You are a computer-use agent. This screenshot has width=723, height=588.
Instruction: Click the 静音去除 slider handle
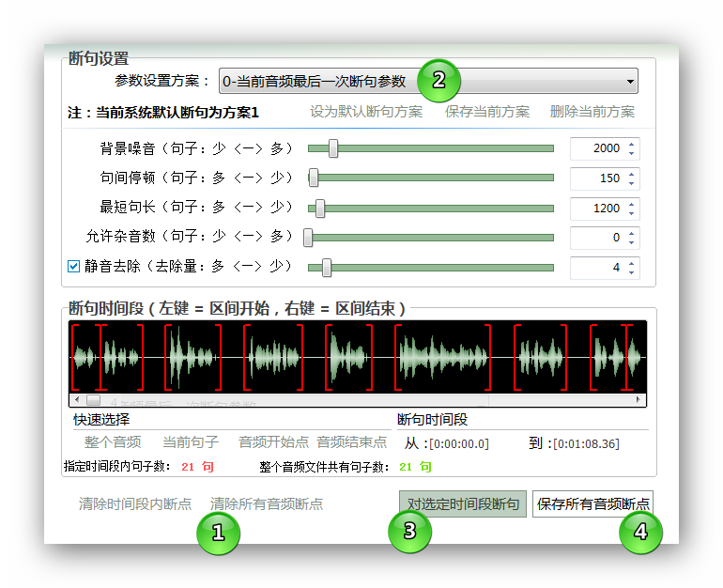coord(327,268)
